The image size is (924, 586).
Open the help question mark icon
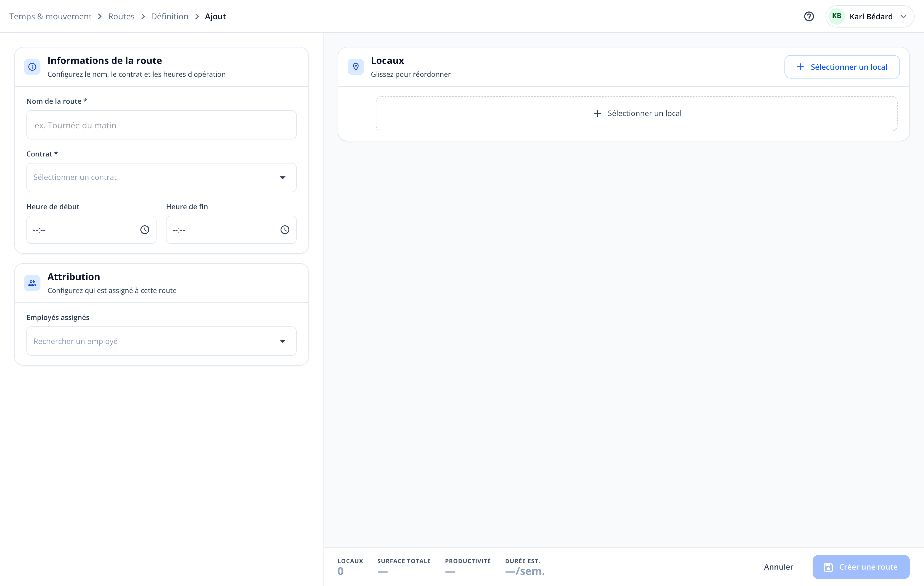[809, 16]
